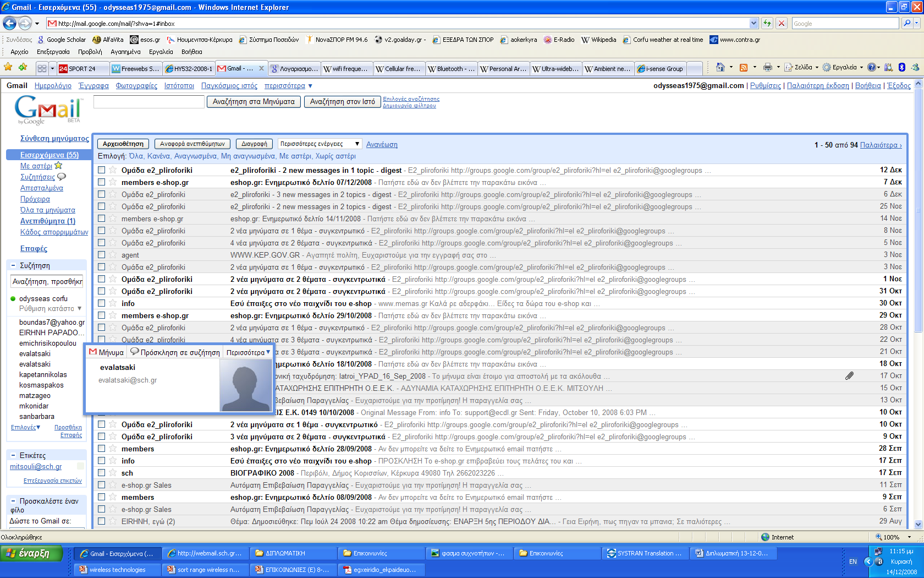Screen dimensions: 924x578
Task: Open the Αρχείο menu
Action: (x=19, y=52)
